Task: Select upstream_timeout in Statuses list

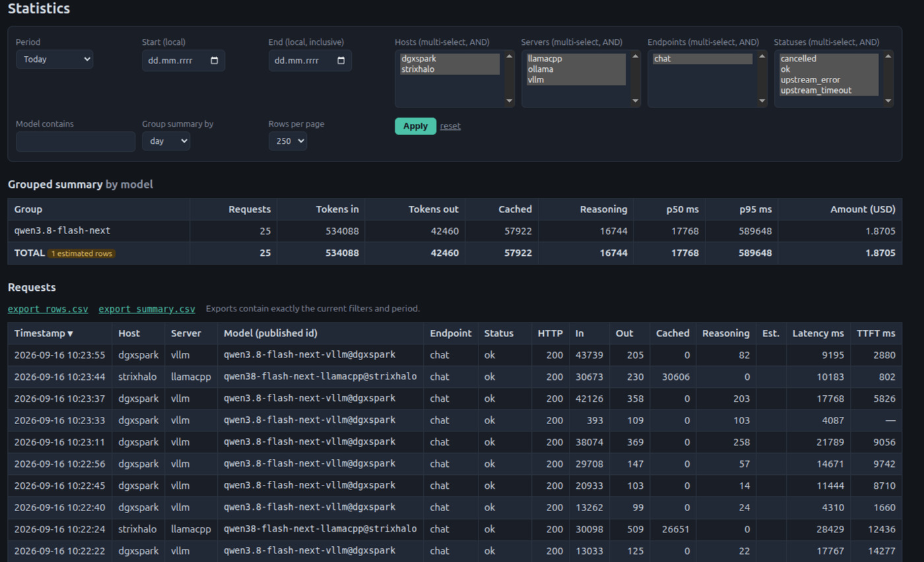Action: [828, 90]
